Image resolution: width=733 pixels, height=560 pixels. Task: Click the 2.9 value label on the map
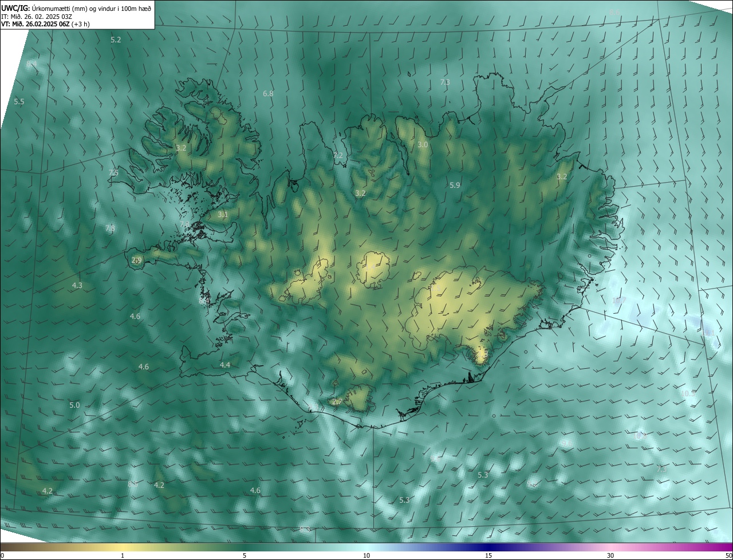pyautogui.click(x=136, y=260)
